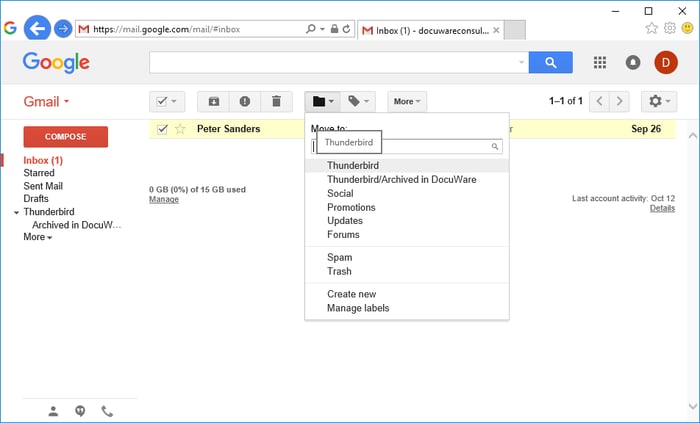
Task: Open the settings gear dropdown
Action: coord(659,101)
